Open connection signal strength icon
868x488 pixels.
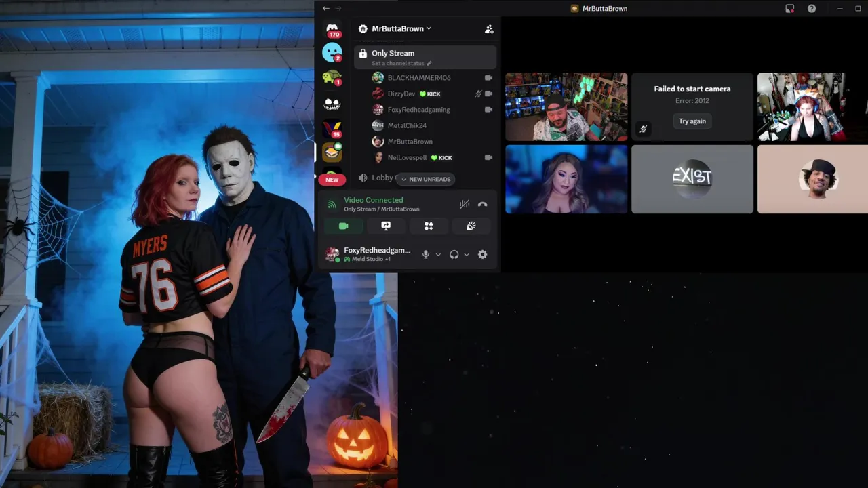332,204
